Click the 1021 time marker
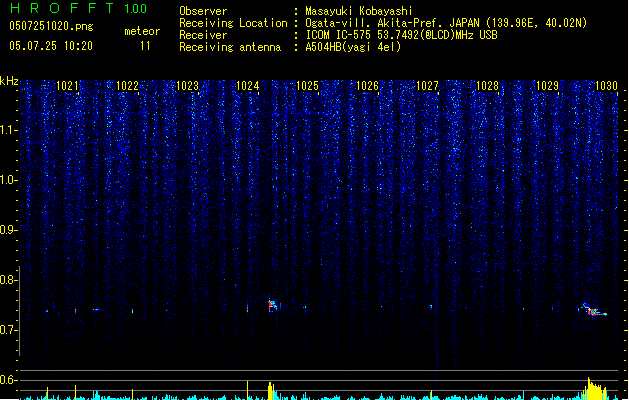This screenshot has width=629, height=400. click(x=67, y=86)
